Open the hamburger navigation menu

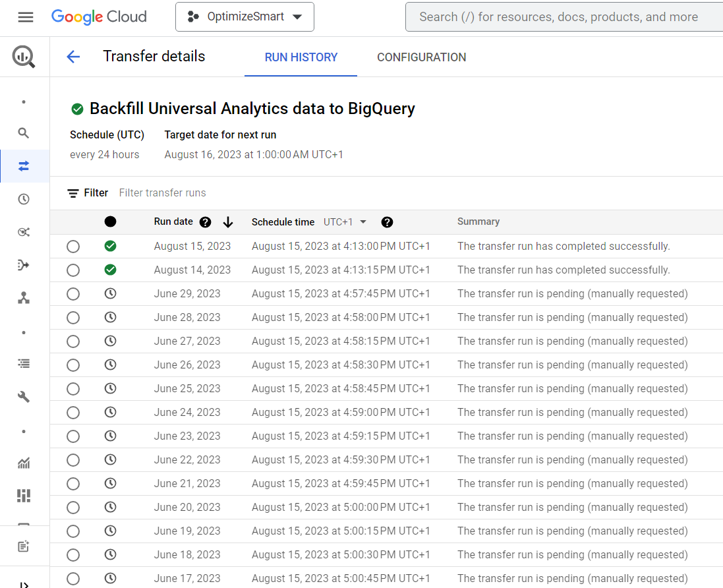coord(25,17)
